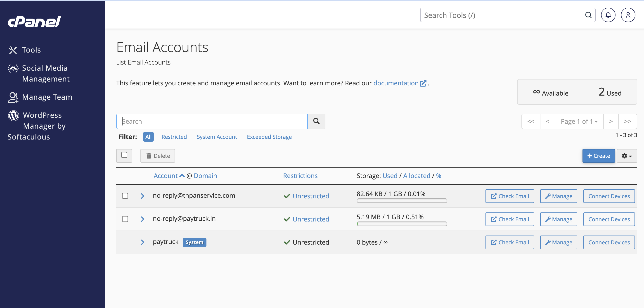Open Tools from the sidebar

pyautogui.click(x=31, y=50)
